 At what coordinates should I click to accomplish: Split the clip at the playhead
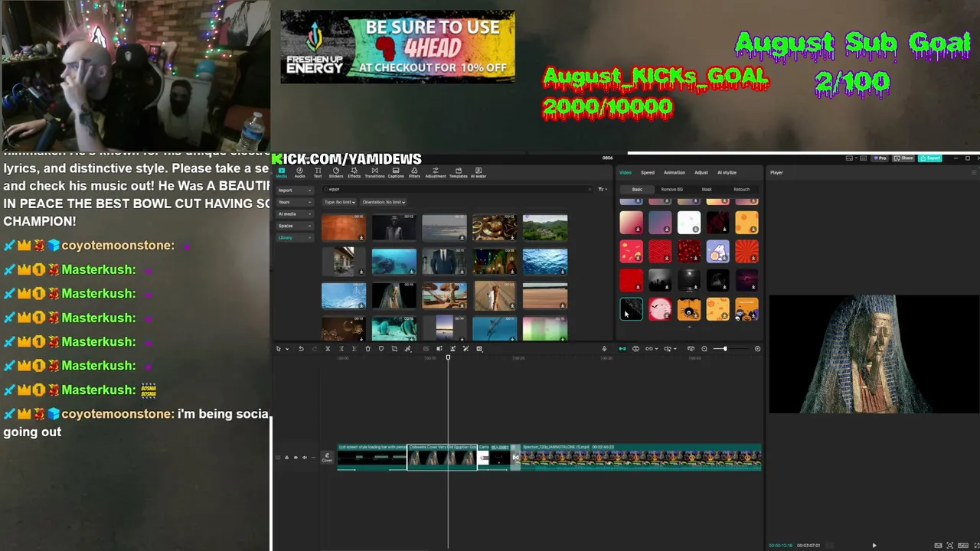point(328,349)
